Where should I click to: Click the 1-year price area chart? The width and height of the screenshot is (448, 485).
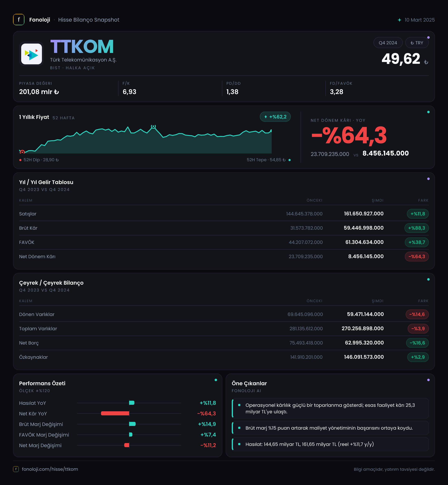pos(145,139)
